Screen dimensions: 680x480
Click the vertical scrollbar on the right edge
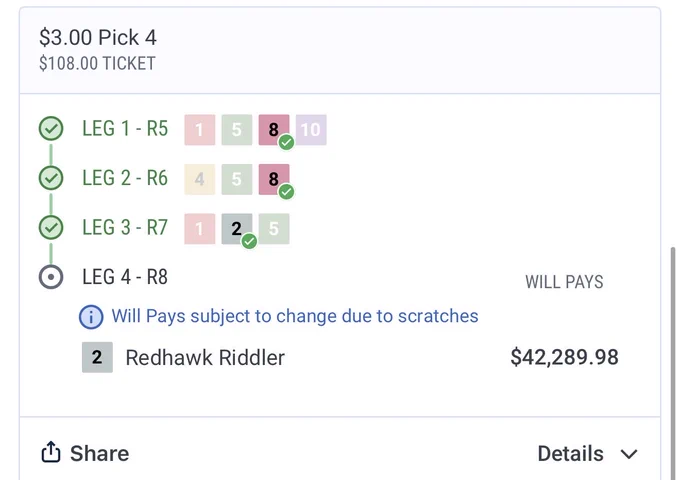[673, 363]
